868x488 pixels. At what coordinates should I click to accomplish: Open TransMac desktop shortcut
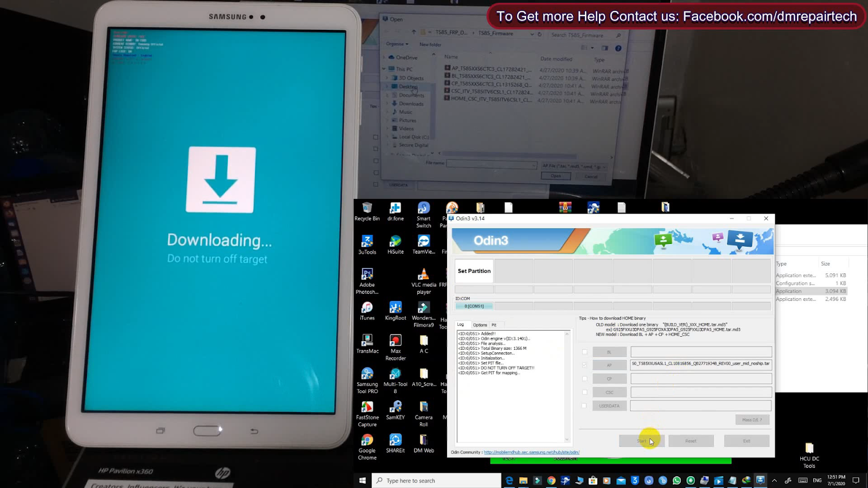point(367,344)
